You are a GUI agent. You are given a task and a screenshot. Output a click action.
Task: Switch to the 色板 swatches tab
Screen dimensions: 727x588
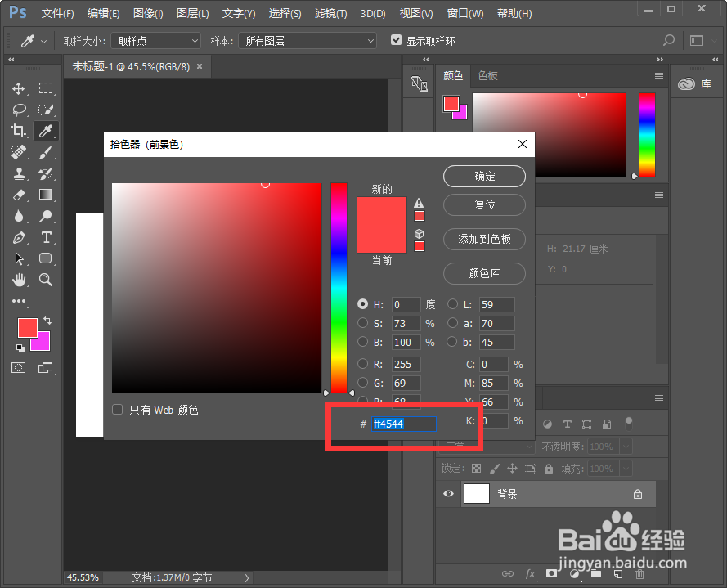487,75
